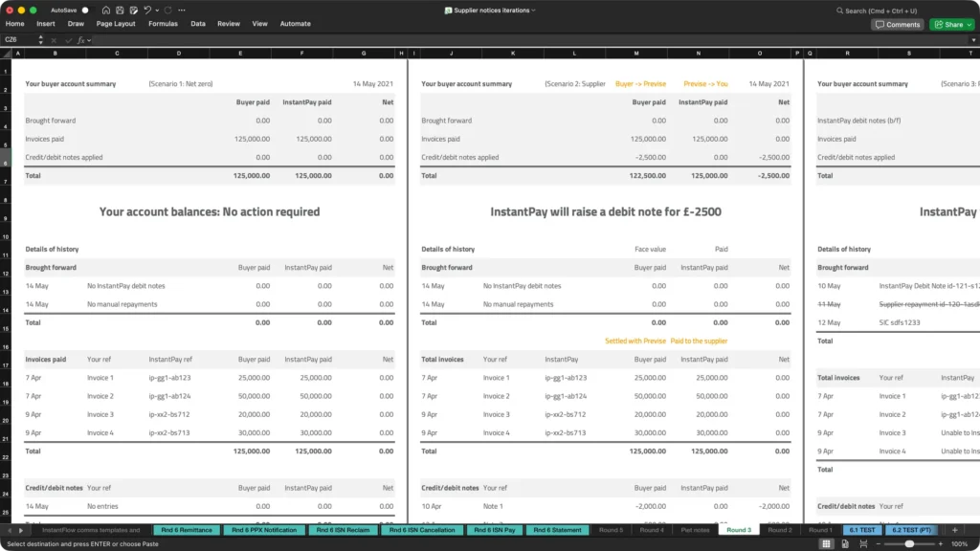The height and width of the screenshot is (551, 980).
Task: Click the Name Box showing CZ6
Action: click(19, 40)
